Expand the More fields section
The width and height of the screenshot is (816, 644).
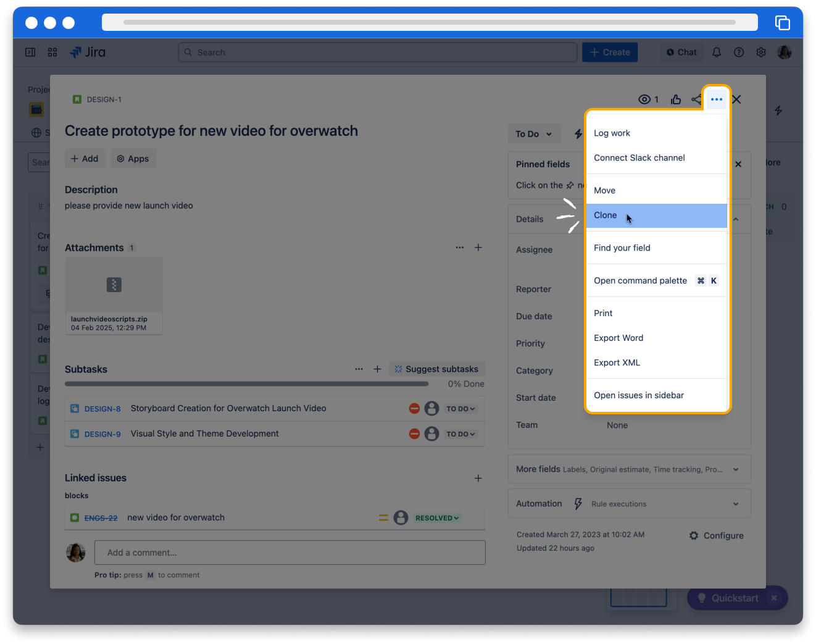coord(630,469)
